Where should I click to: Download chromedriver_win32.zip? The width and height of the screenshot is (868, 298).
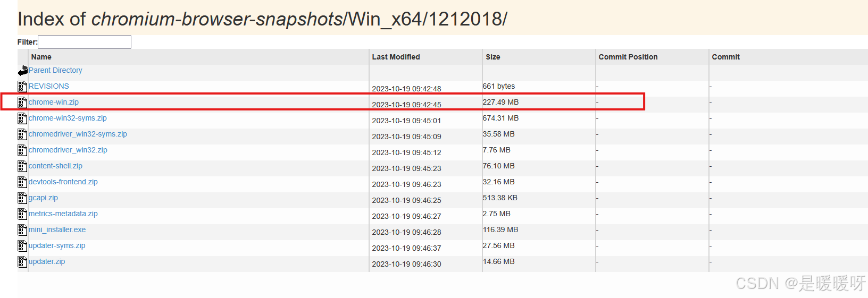pos(68,150)
